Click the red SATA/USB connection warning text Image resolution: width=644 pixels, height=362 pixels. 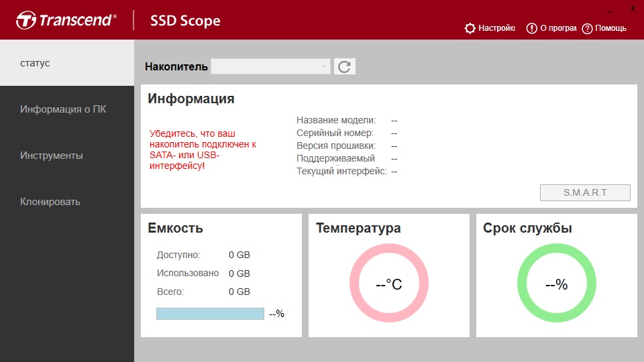click(203, 149)
